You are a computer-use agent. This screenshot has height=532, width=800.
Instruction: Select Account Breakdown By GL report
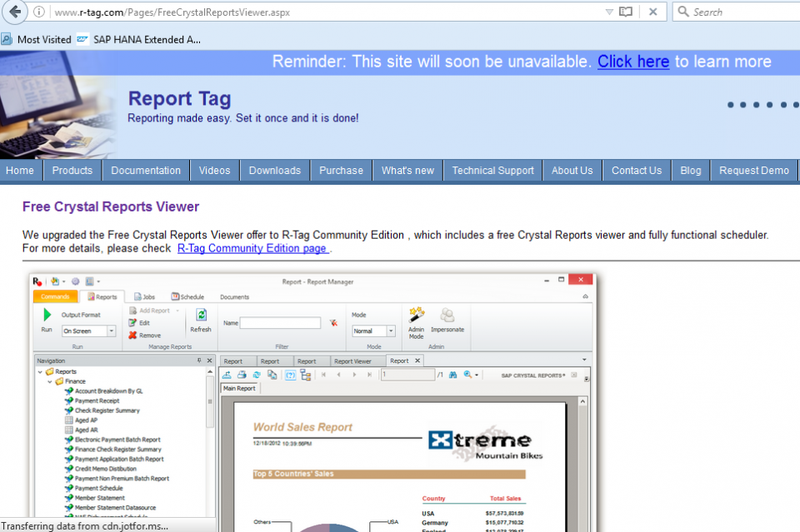click(103, 390)
